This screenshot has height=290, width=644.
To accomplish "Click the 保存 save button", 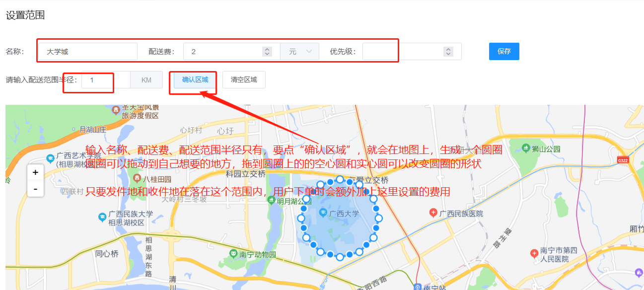I will point(504,51).
